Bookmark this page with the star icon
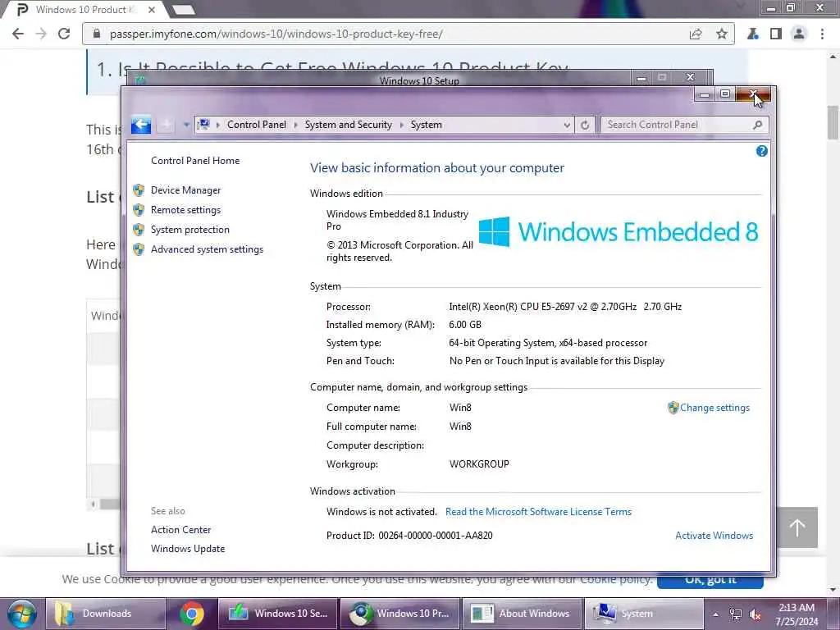 tap(722, 34)
